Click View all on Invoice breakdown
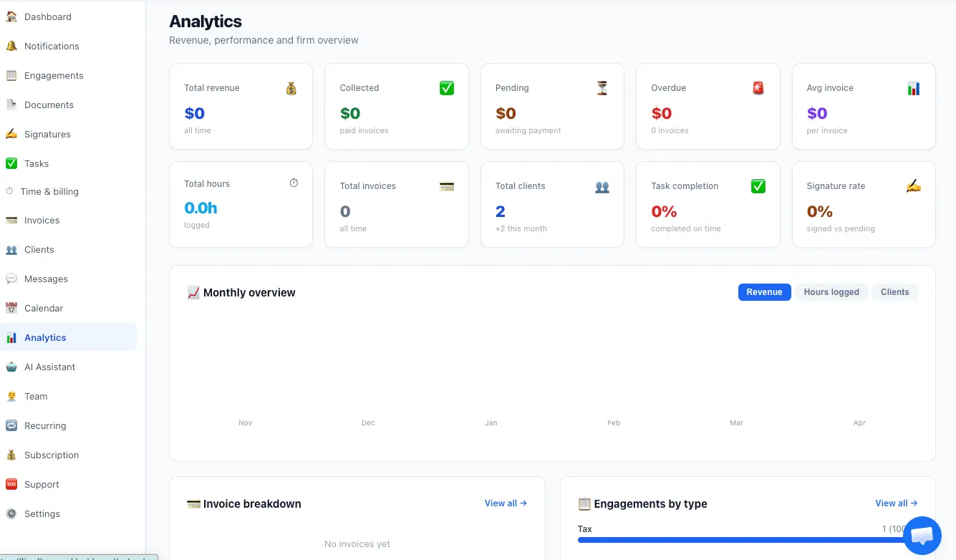 pos(506,503)
